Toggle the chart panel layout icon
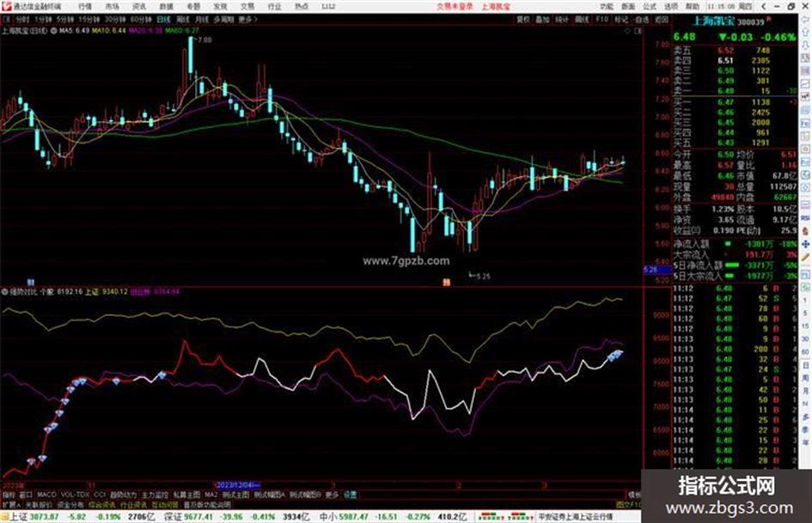812x523 pixels. tap(638, 31)
